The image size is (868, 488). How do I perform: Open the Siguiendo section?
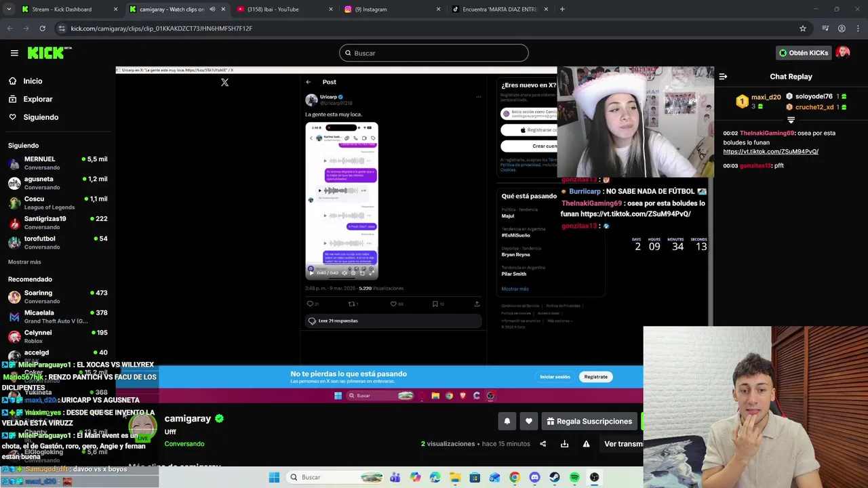(x=33, y=117)
